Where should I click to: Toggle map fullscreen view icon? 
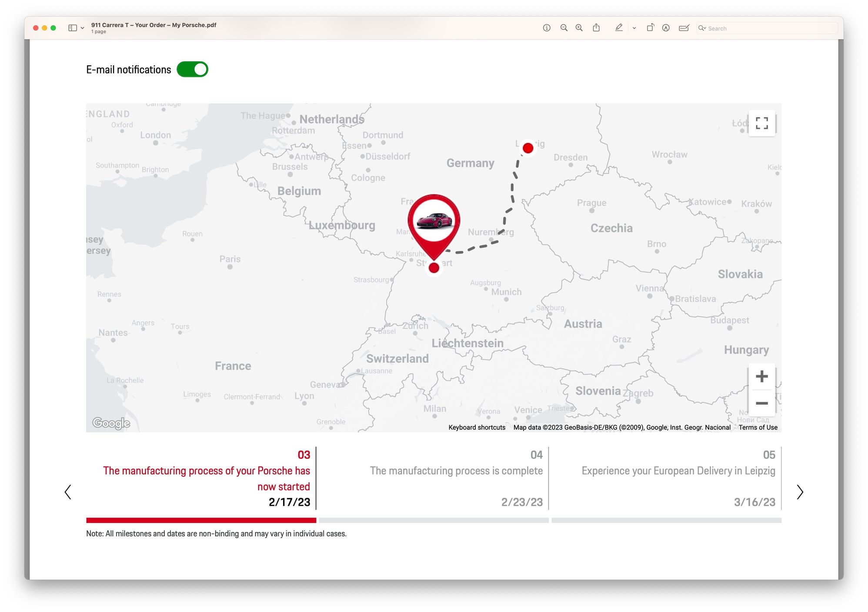(761, 123)
